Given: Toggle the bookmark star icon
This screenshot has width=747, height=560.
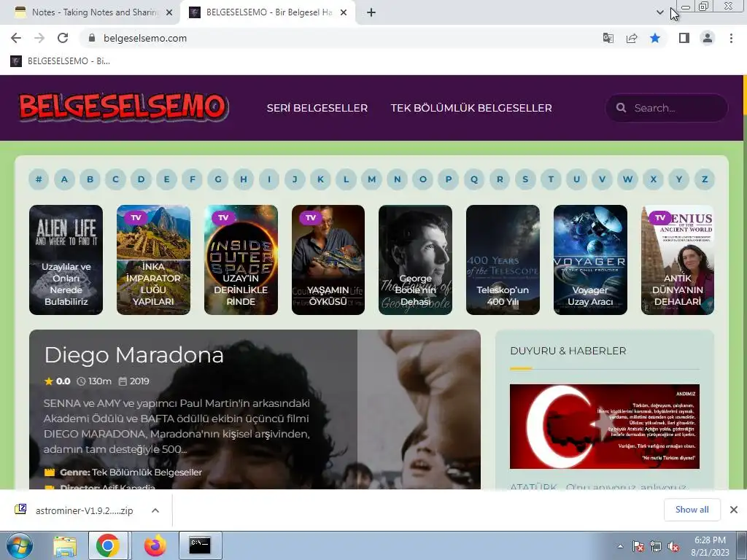Looking at the screenshot, I should [x=655, y=38].
